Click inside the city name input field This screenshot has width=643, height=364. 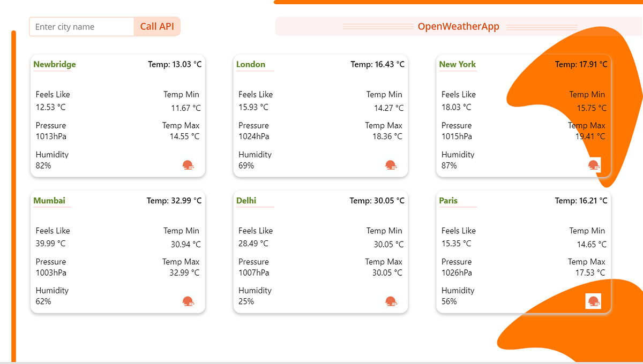(x=80, y=26)
